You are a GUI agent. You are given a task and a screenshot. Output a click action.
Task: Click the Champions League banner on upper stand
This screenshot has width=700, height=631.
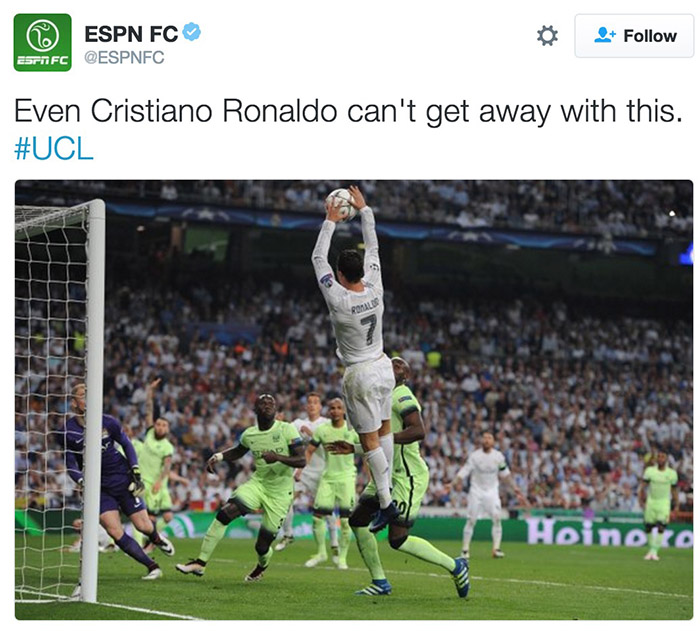(x=379, y=228)
